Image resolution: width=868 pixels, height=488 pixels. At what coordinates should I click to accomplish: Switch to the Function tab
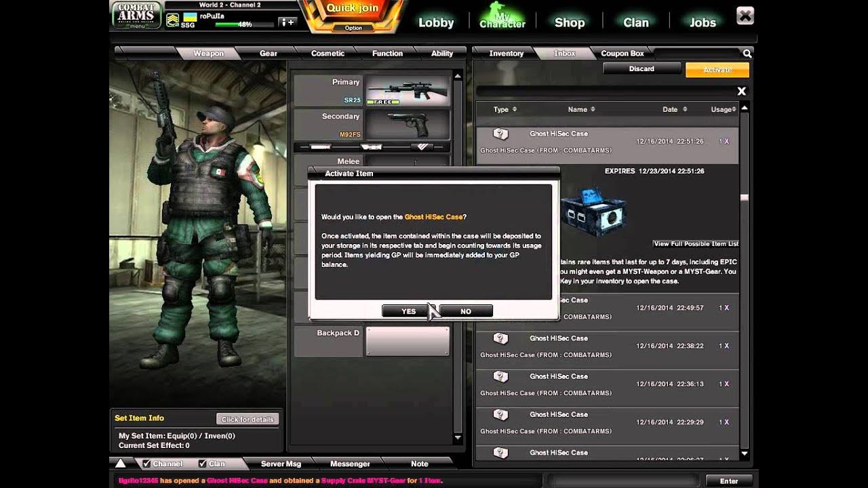click(387, 54)
